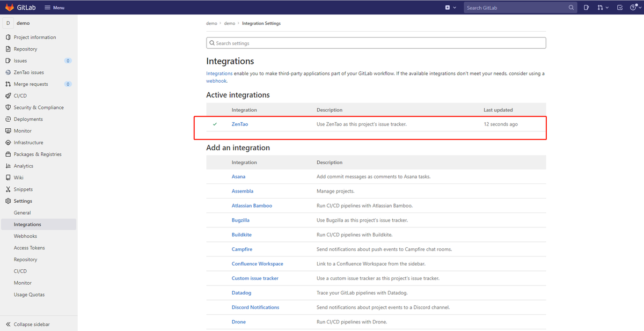Open the Confluence Workspace integration
Screen dimensions: 644x331
258,264
